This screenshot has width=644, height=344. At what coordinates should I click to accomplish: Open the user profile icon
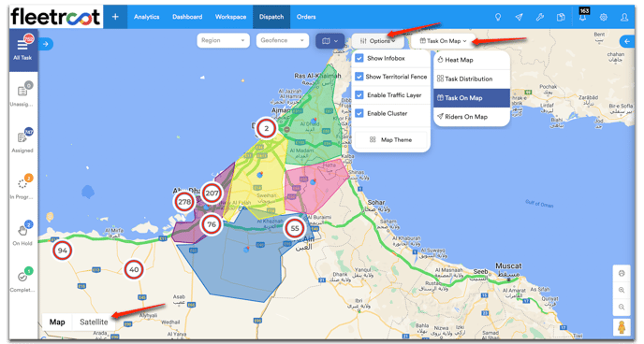pyautogui.click(x=624, y=17)
